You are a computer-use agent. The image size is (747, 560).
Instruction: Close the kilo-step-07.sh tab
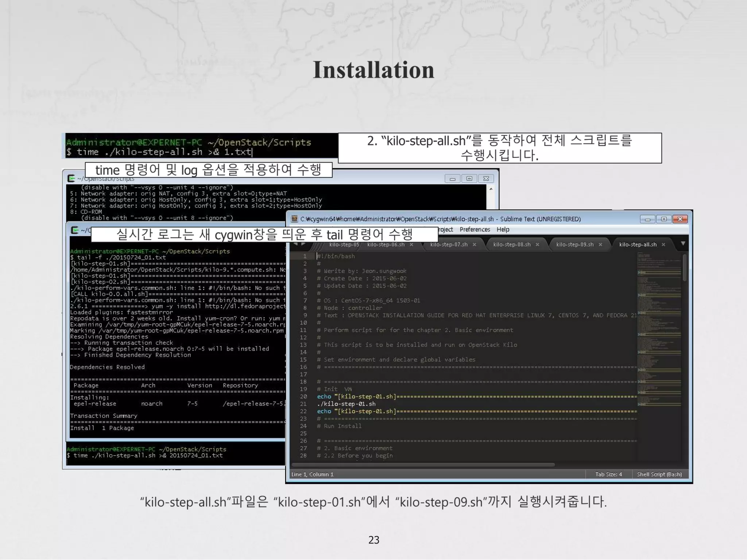pyautogui.click(x=475, y=245)
